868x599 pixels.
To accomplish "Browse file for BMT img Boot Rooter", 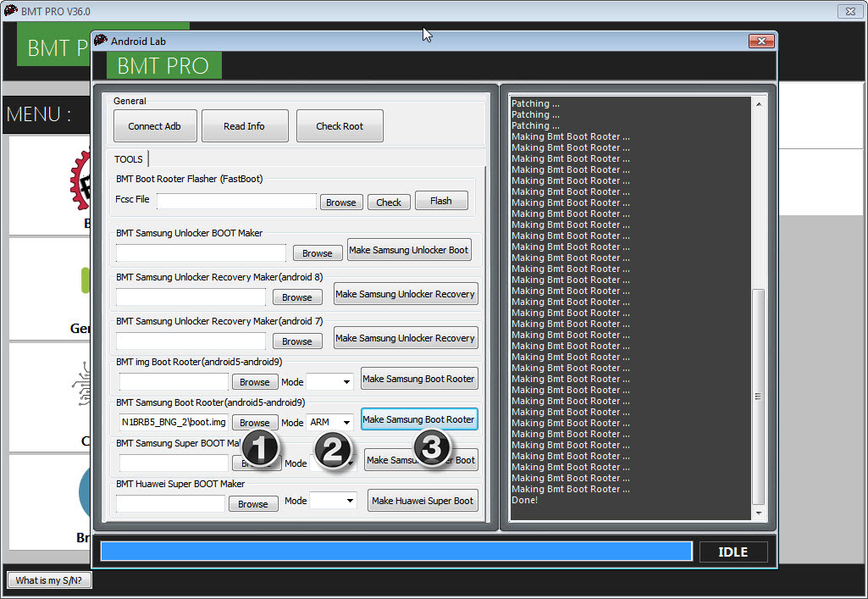I will pyautogui.click(x=255, y=382).
